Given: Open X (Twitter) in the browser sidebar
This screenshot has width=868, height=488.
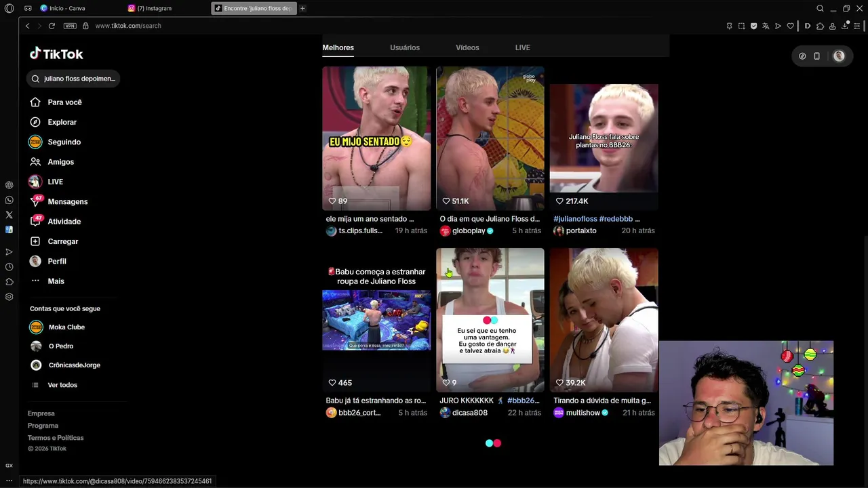Looking at the screenshot, I should [9, 215].
